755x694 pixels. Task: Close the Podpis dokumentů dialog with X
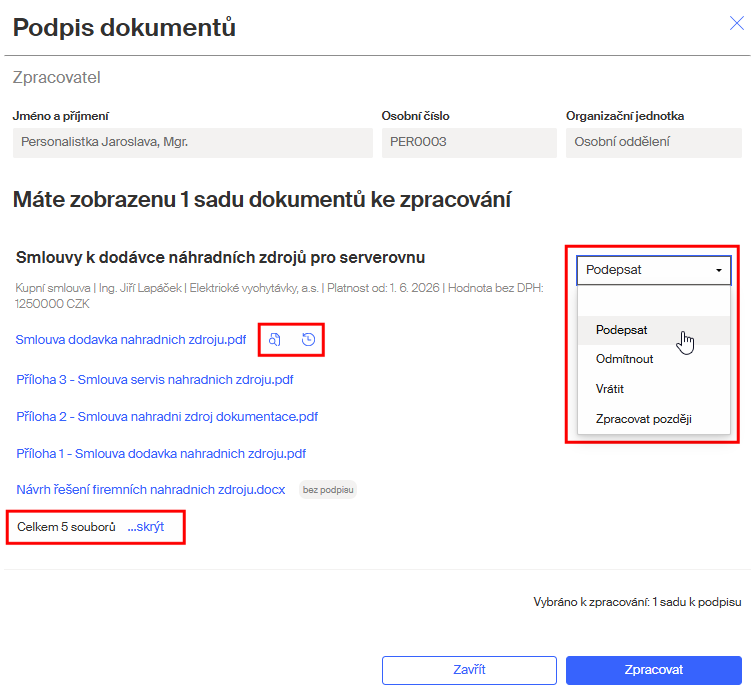(x=737, y=23)
